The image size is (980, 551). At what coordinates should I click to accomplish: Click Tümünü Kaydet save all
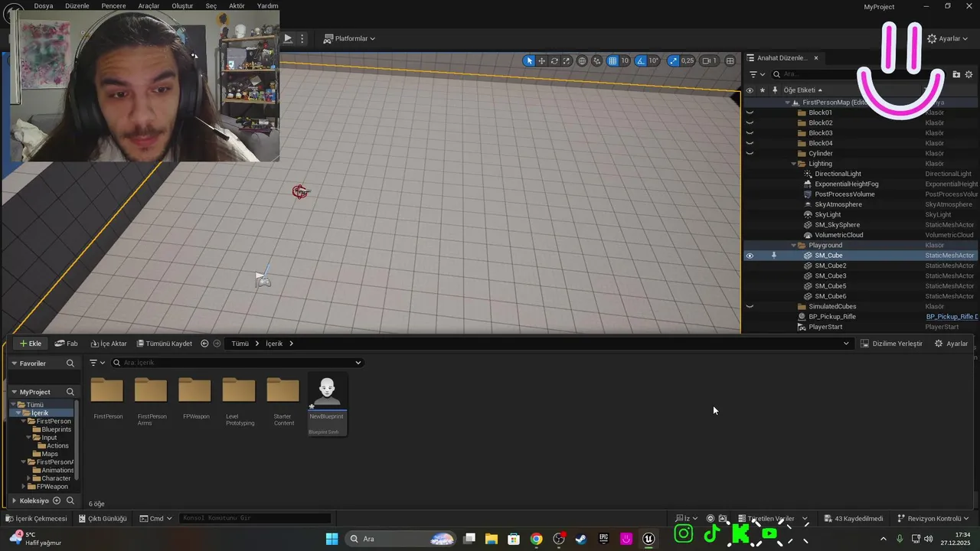coord(165,344)
